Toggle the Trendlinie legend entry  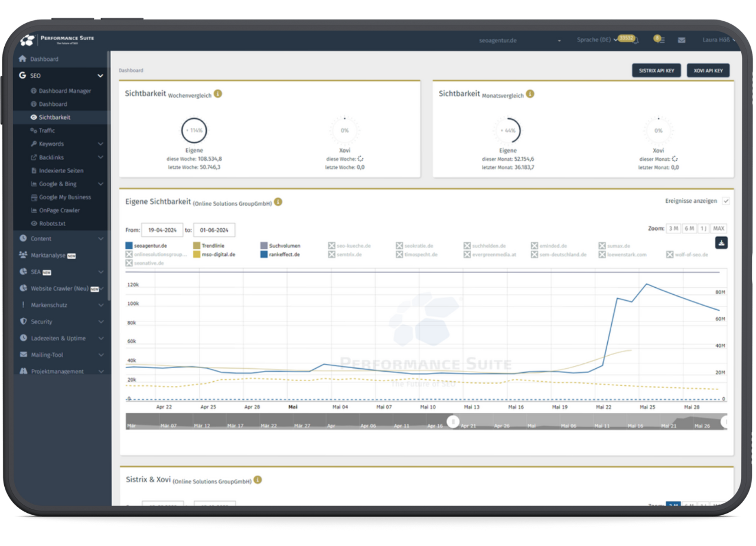pos(209,245)
